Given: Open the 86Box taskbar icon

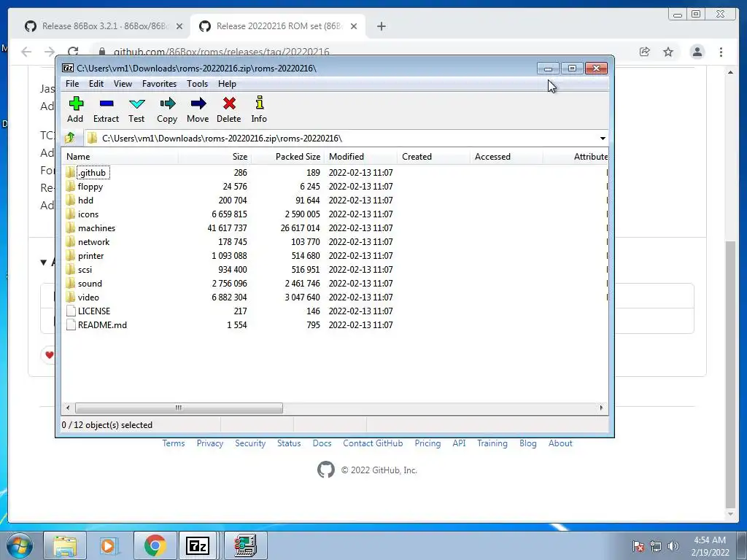Looking at the screenshot, I should 245,545.
